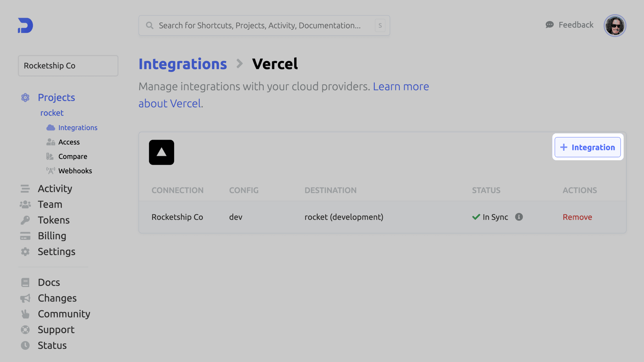Open the Rocketship Co workspace selector

tap(68, 66)
